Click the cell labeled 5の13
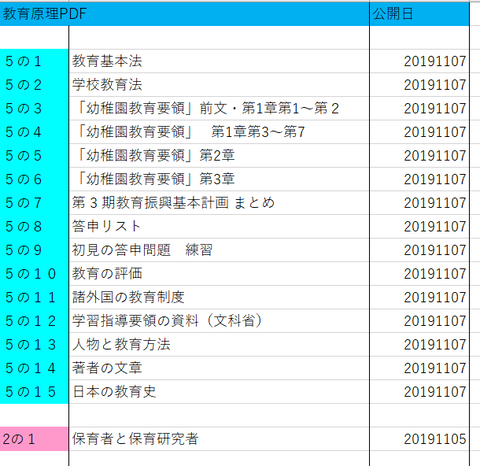This screenshot has width=480, height=466. pos(34,345)
